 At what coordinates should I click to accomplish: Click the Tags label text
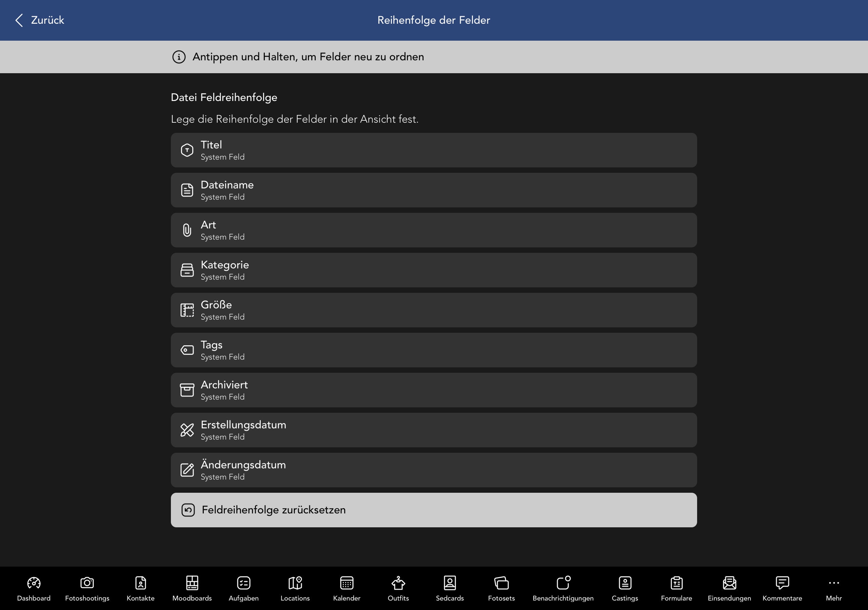(x=211, y=345)
